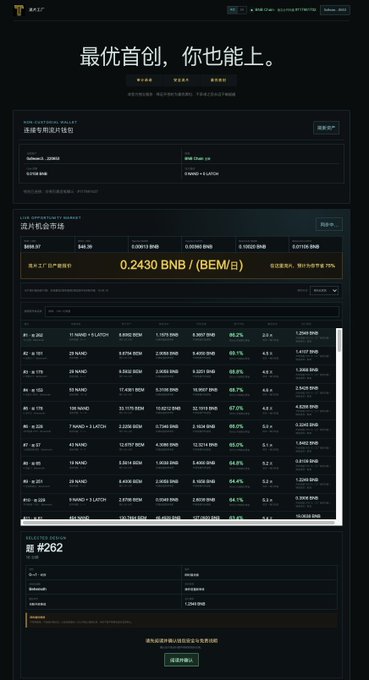Click the 阅读并确认 read and confirm button
The image size is (369, 680).
(181, 660)
